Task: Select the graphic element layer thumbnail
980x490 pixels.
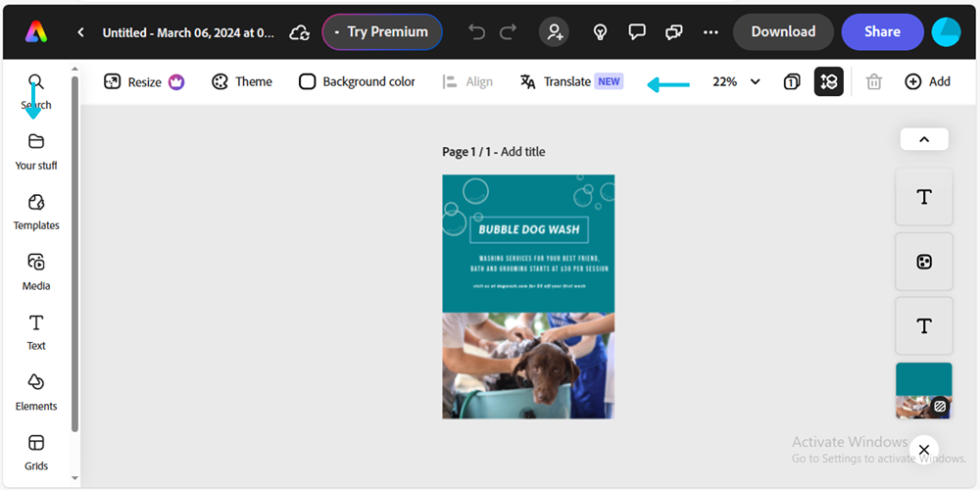Action: [924, 262]
